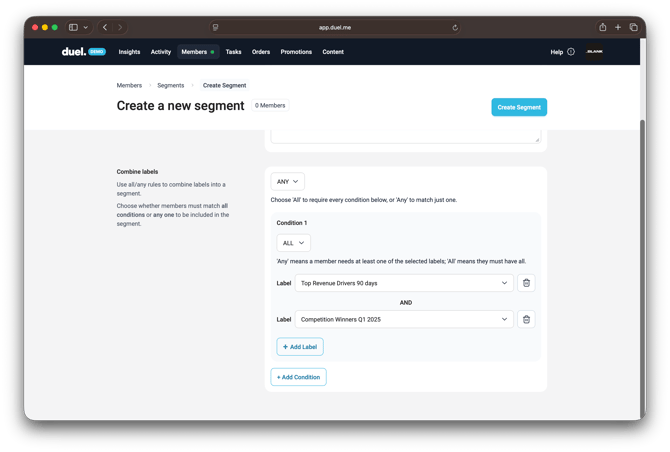The width and height of the screenshot is (670, 452).
Task: Go to Segments breadcrumb link
Action: (x=170, y=86)
